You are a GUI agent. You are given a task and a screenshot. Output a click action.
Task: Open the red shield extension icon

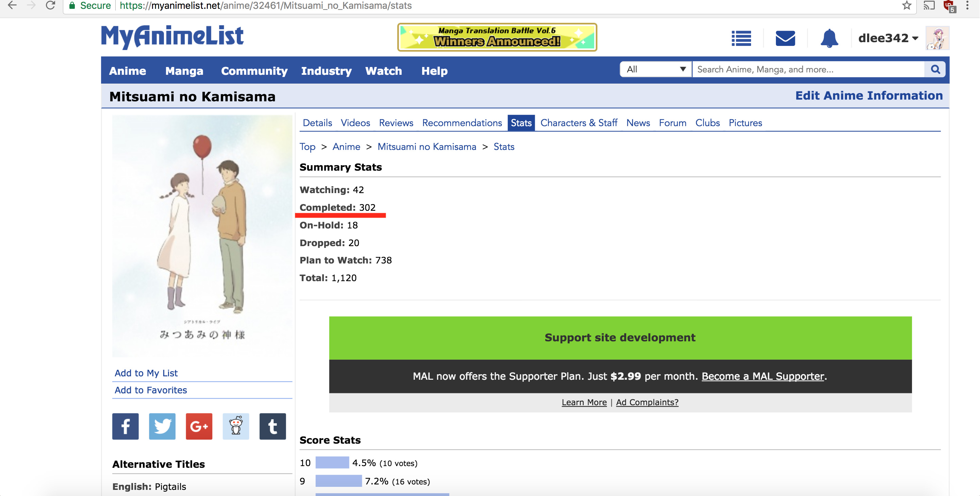coord(949,6)
